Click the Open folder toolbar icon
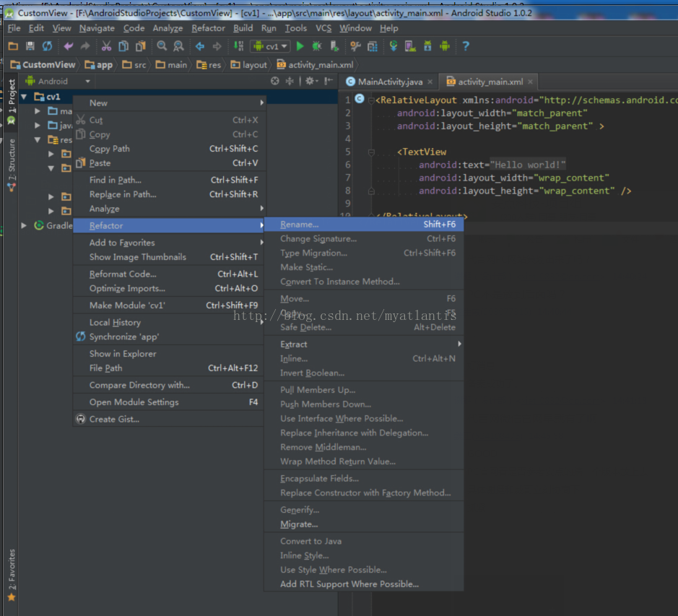 pyautogui.click(x=13, y=45)
